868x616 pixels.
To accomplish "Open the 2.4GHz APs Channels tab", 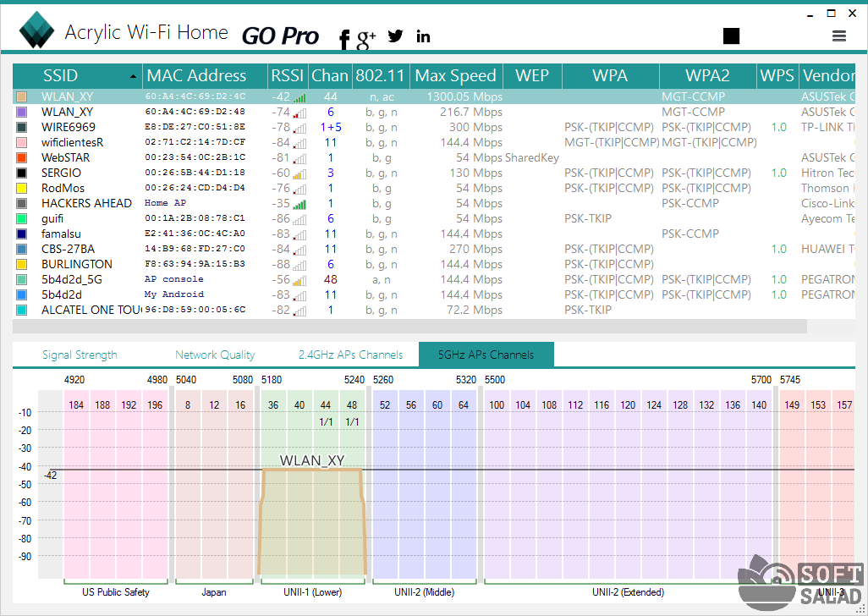I will pyautogui.click(x=350, y=355).
